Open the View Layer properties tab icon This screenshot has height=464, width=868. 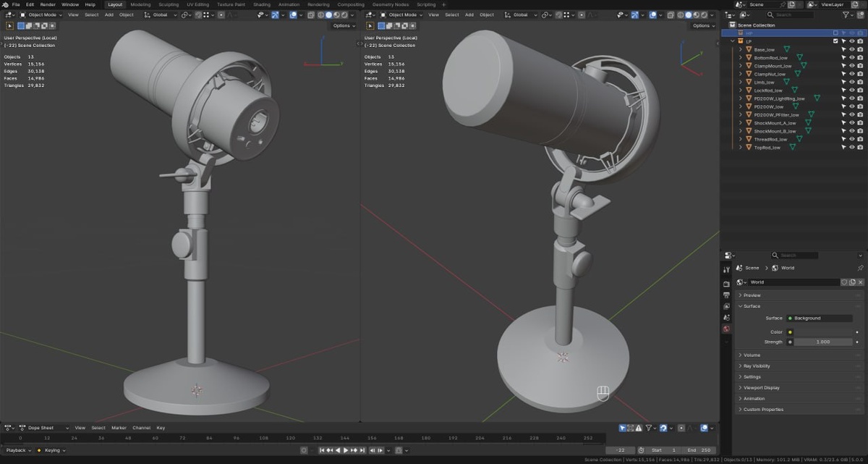tap(726, 306)
